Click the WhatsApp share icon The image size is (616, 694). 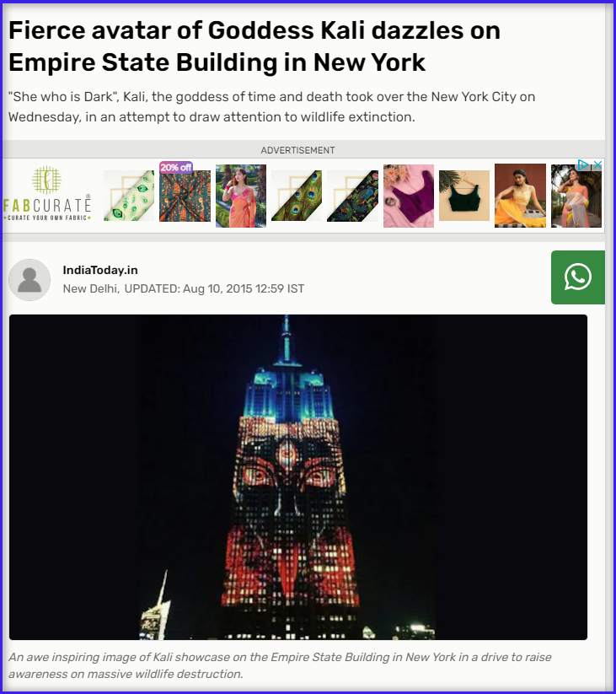(577, 277)
